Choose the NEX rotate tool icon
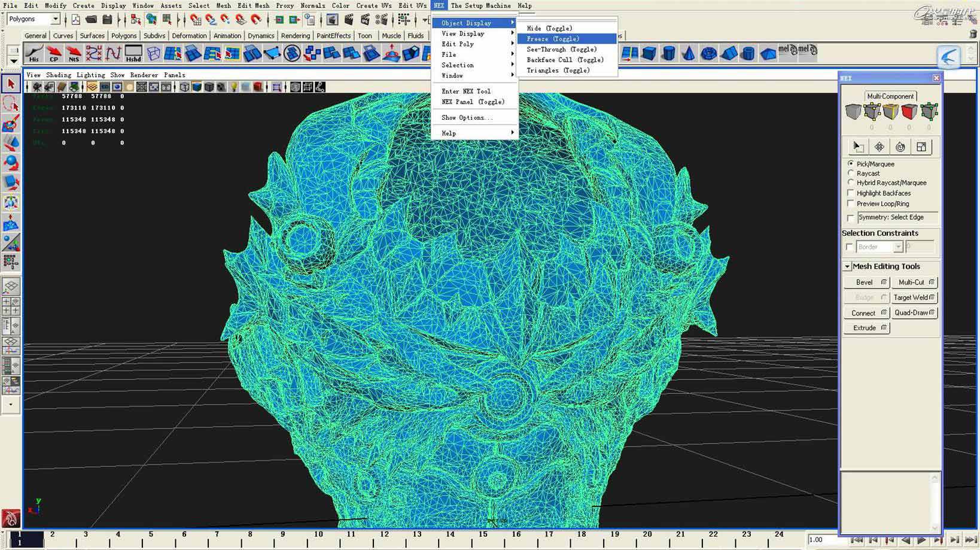The image size is (980, 550). (900, 146)
